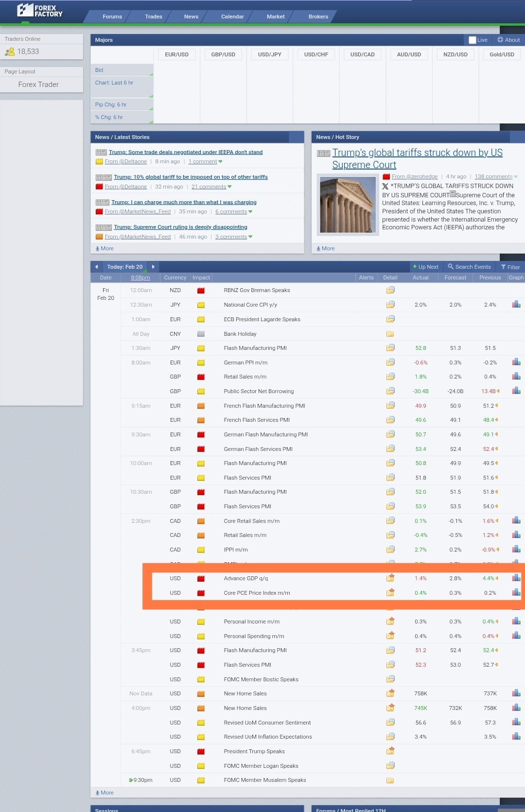Click the 8:08pm time column header
525x812 pixels.
(x=140, y=277)
